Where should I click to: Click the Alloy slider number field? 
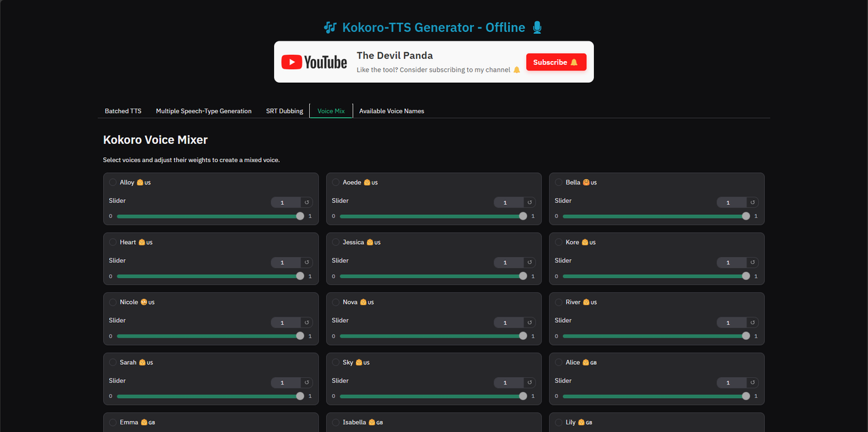[x=285, y=202]
